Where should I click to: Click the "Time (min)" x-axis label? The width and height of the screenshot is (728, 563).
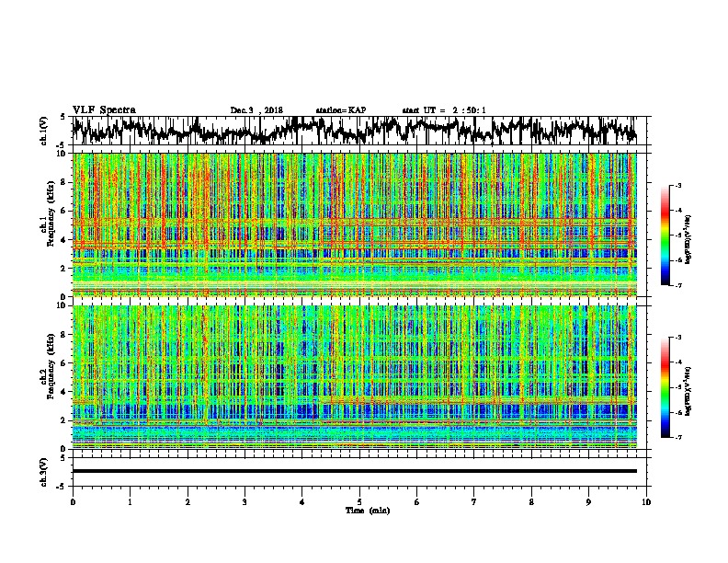tap(368, 511)
